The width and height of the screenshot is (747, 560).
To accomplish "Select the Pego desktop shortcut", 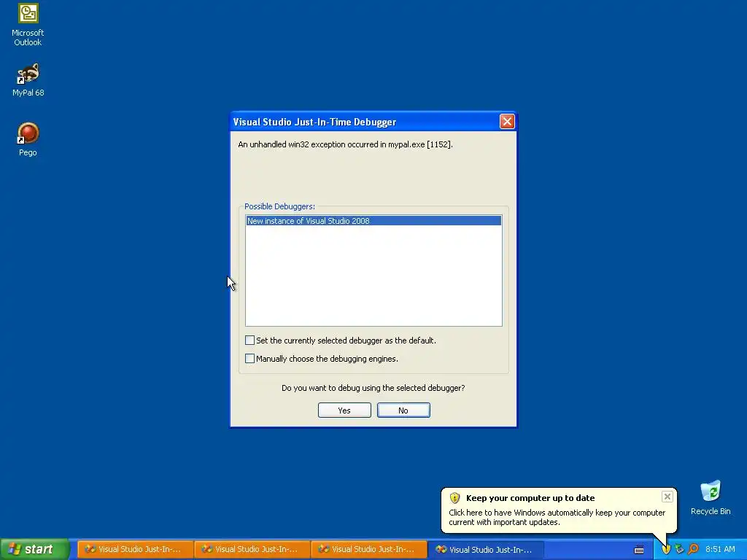I will point(28,139).
